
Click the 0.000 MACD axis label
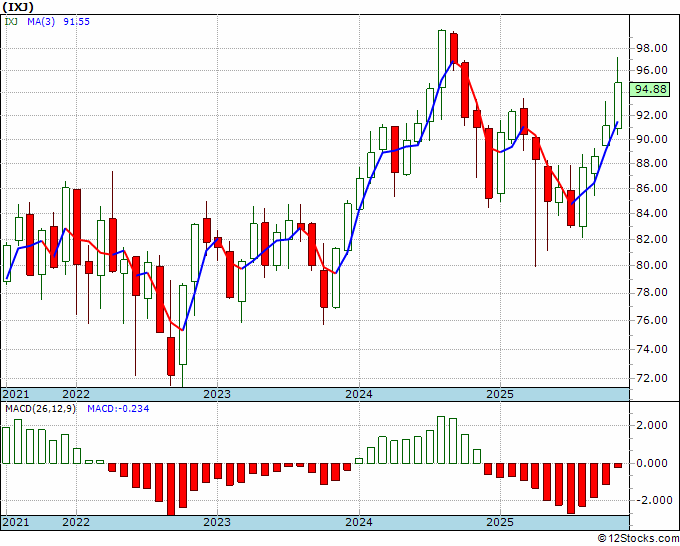coord(651,463)
